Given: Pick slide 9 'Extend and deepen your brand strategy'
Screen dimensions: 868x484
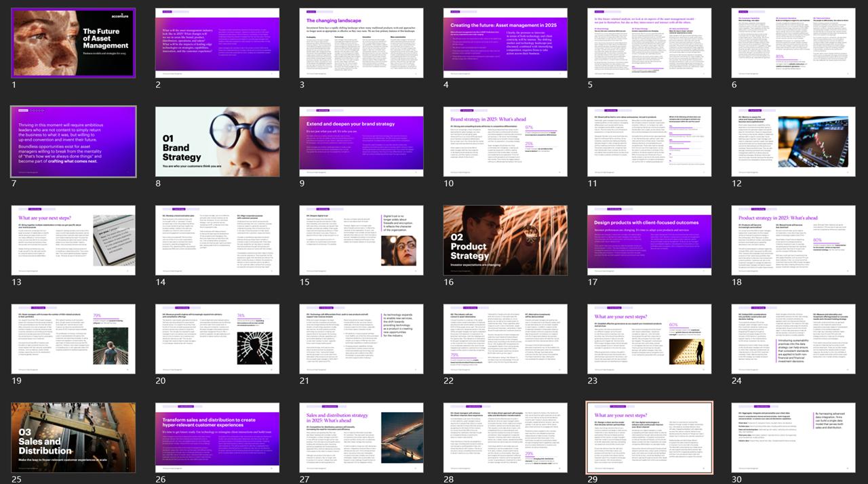Looking at the screenshot, I should pos(361,142).
